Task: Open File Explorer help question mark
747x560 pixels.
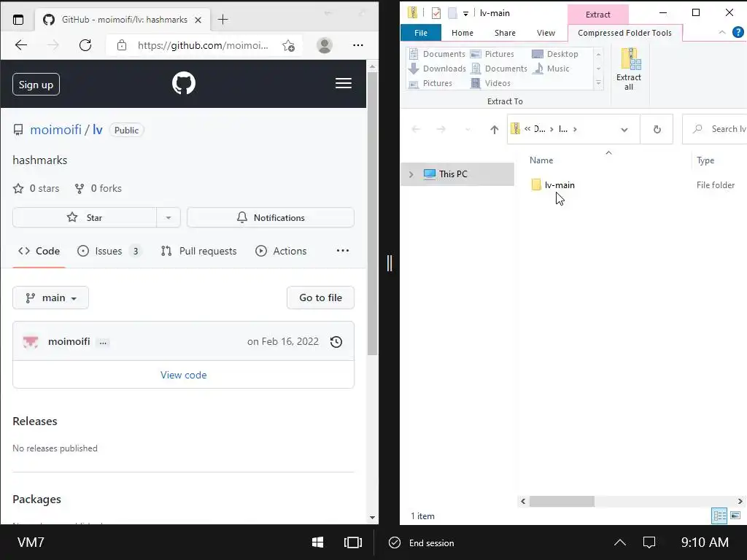Action: point(738,32)
